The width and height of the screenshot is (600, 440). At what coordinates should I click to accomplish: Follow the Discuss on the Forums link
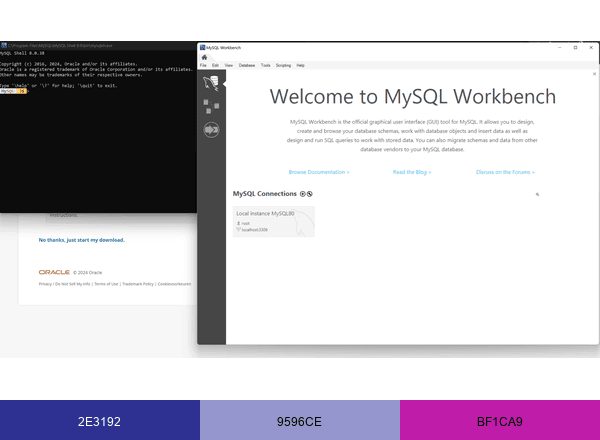click(505, 172)
